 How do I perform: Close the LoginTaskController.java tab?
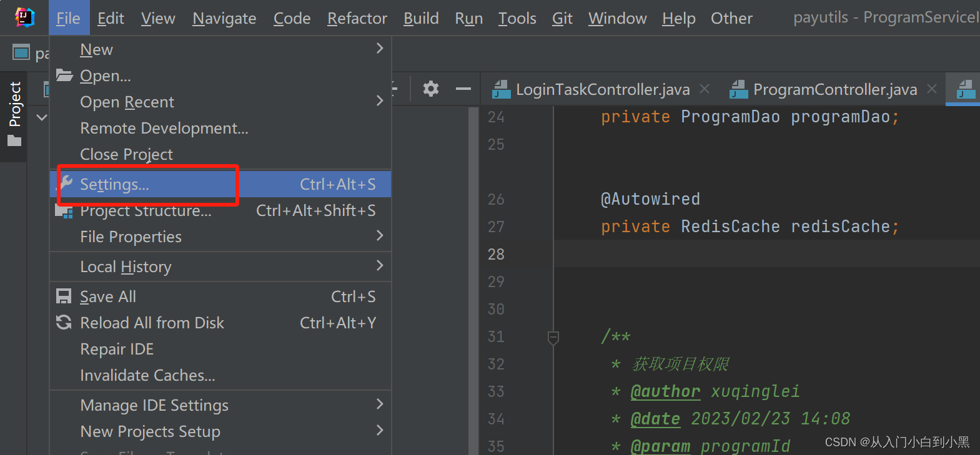tap(705, 89)
